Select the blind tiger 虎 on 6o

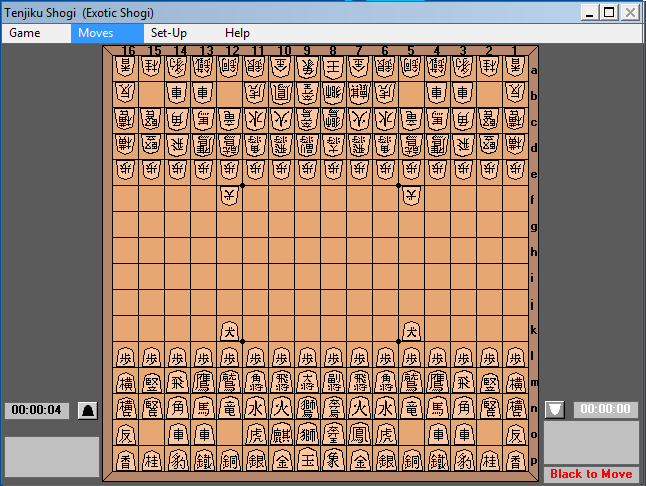385,434
